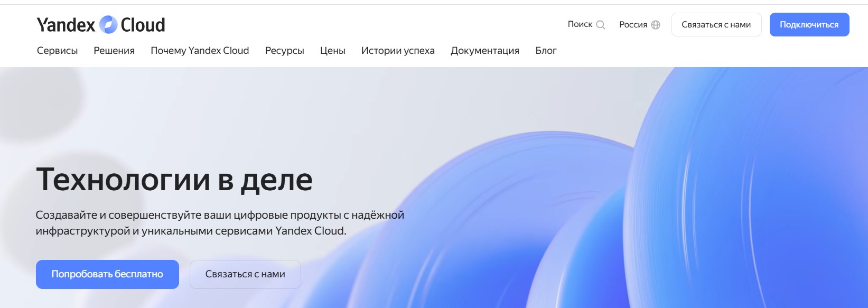868x308 pixels.
Task: Click the blue "Подключиться" button
Action: click(809, 25)
